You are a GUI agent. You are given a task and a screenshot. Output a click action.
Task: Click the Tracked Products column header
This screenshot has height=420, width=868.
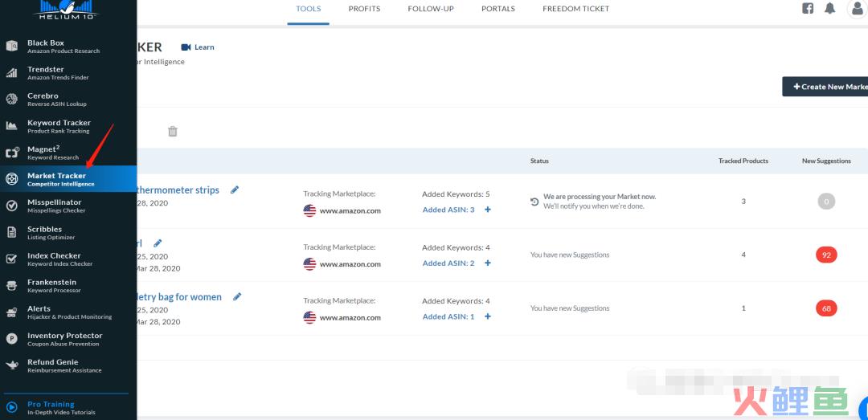(x=743, y=161)
